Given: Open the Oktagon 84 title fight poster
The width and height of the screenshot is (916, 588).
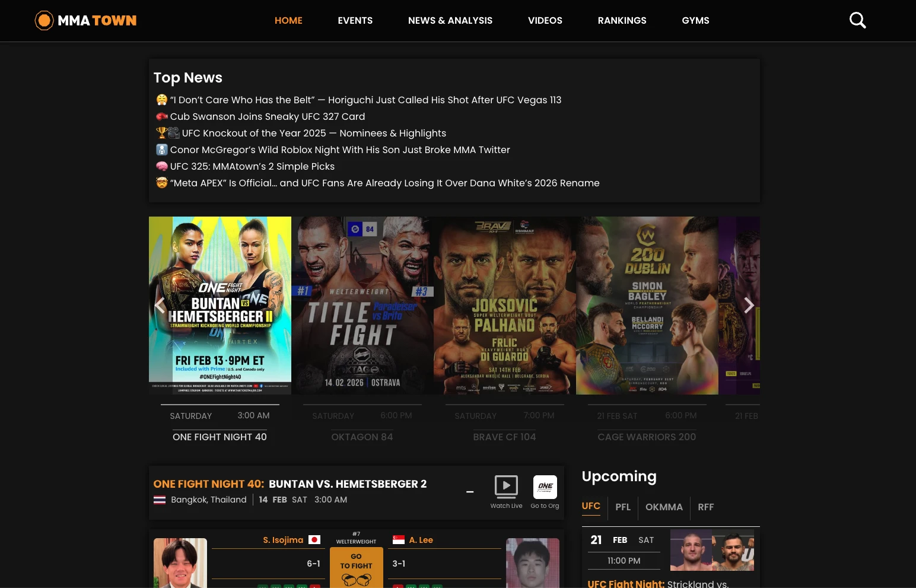Looking at the screenshot, I should point(362,306).
